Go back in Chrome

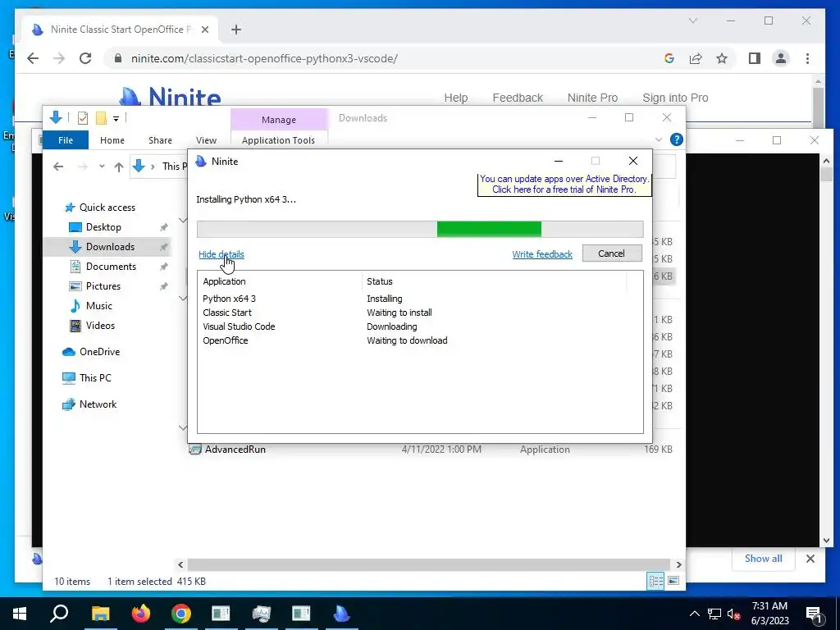pyautogui.click(x=33, y=58)
